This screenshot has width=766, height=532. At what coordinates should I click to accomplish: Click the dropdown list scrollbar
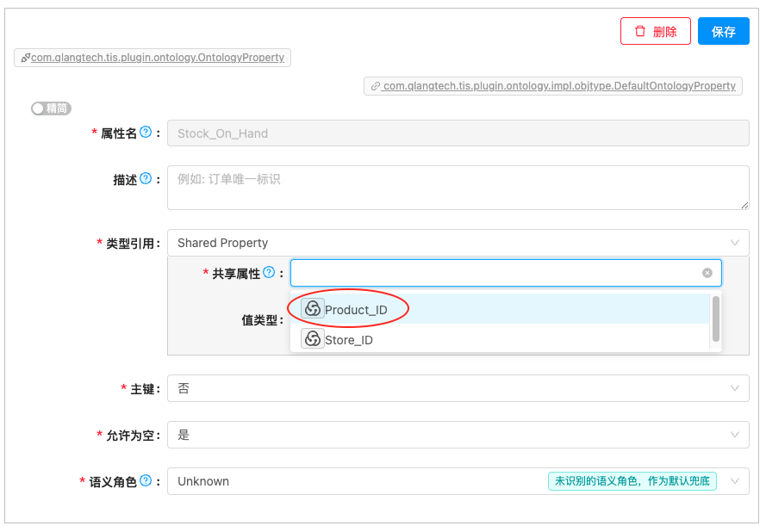pos(716,319)
